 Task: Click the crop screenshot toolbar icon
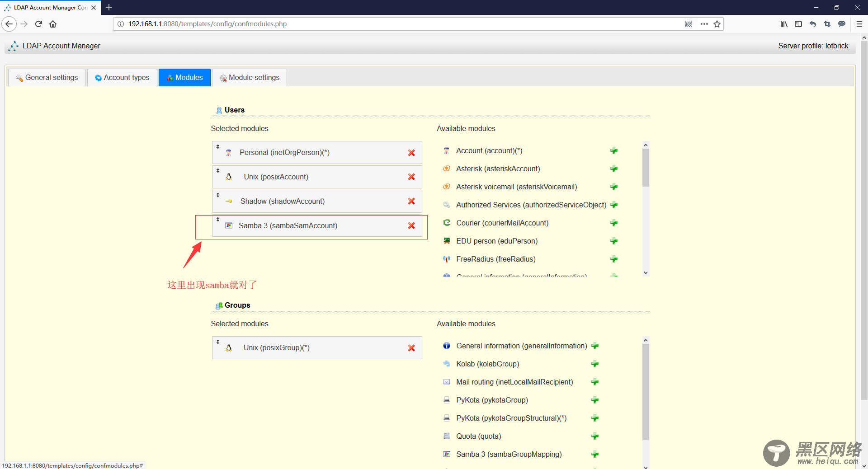827,24
